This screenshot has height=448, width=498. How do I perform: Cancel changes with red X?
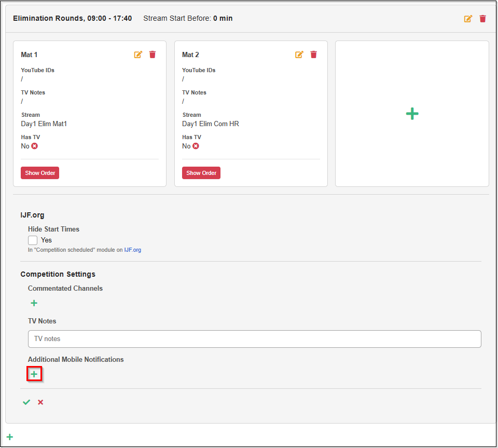point(40,402)
